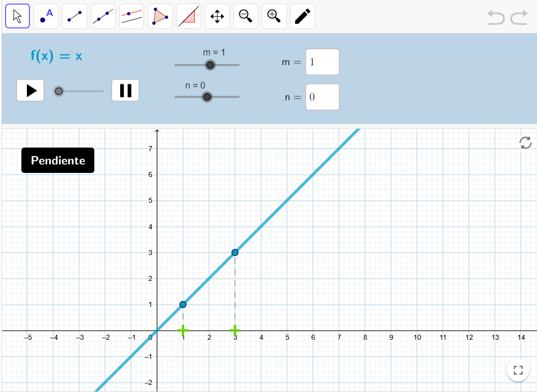Click the Pendiente button
The width and height of the screenshot is (537, 392).
(x=58, y=160)
